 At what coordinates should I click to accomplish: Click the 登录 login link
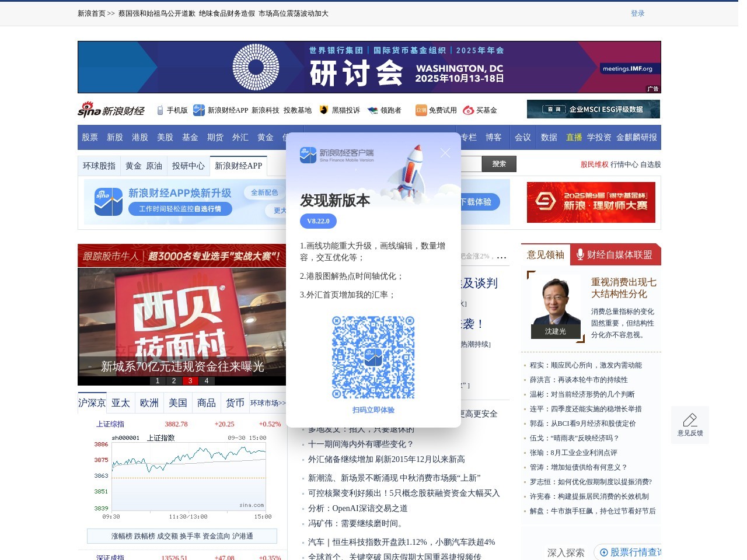[x=637, y=13]
